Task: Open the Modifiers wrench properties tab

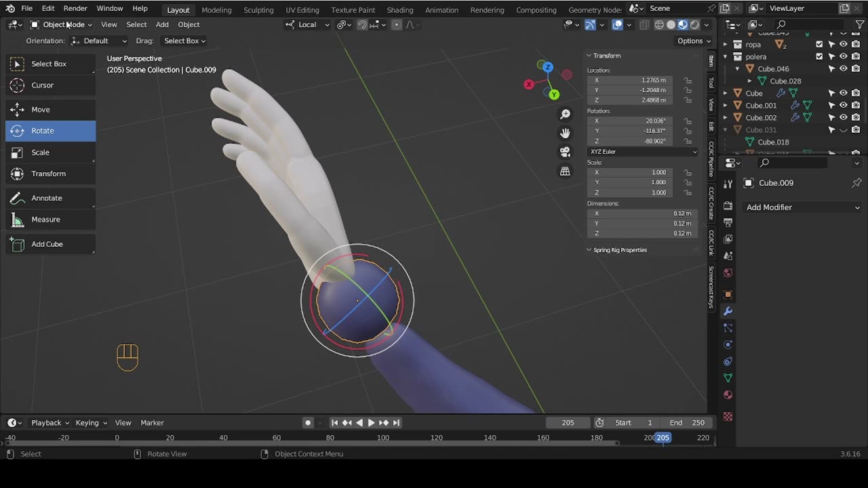Action: click(x=728, y=311)
